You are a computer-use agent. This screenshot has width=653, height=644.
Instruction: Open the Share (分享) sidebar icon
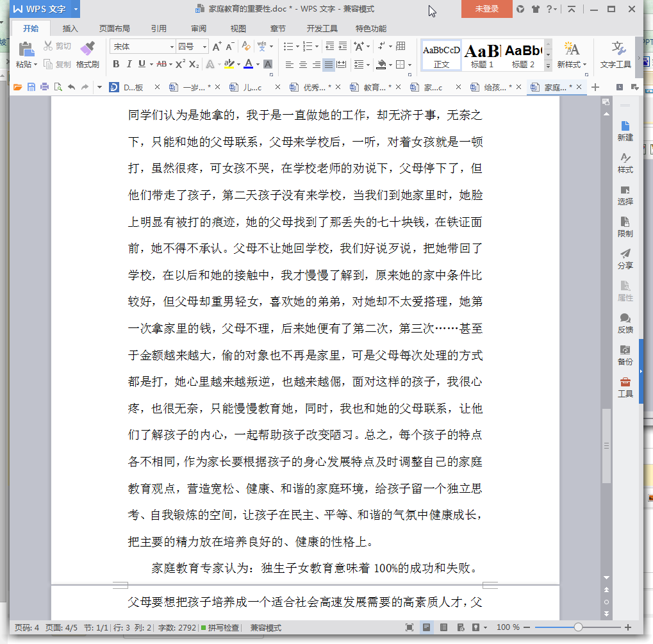(625, 254)
